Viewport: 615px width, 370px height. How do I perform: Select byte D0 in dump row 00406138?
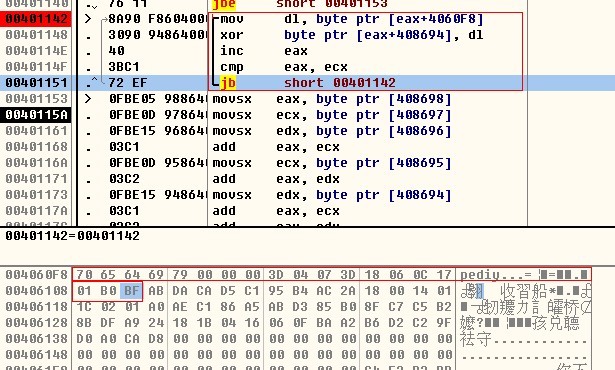[x=84, y=339]
